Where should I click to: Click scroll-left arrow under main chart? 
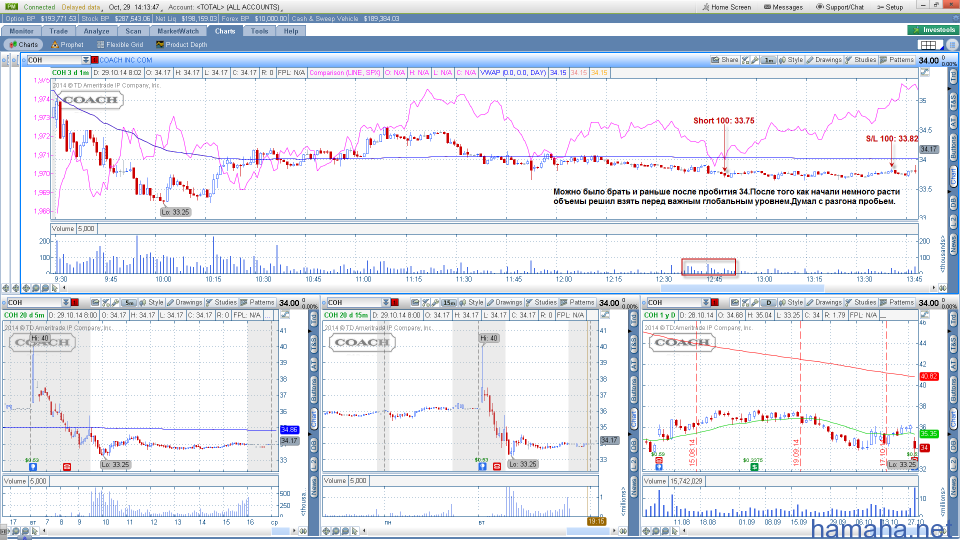[x=64, y=288]
